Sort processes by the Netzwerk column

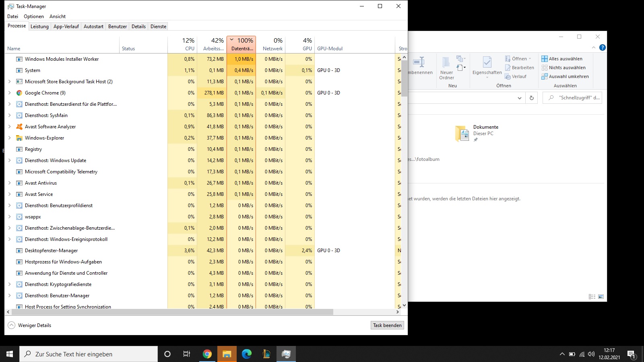(x=271, y=44)
